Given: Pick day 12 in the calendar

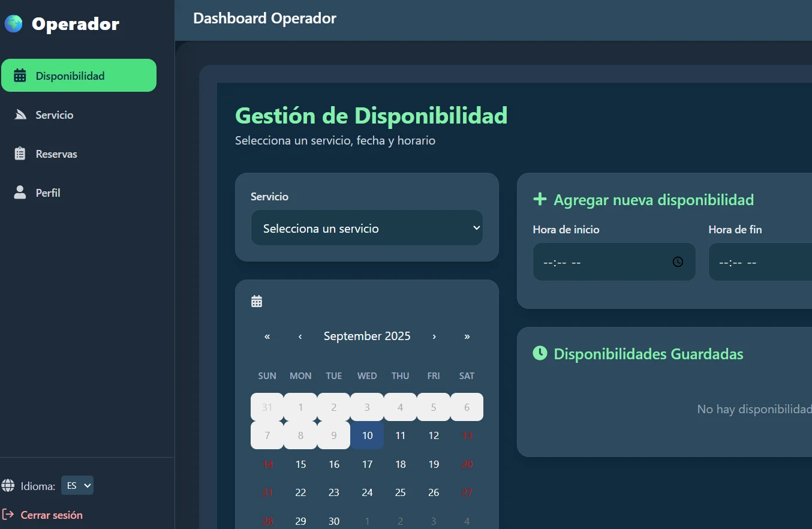Looking at the screenshot, I should pos(434,435).
